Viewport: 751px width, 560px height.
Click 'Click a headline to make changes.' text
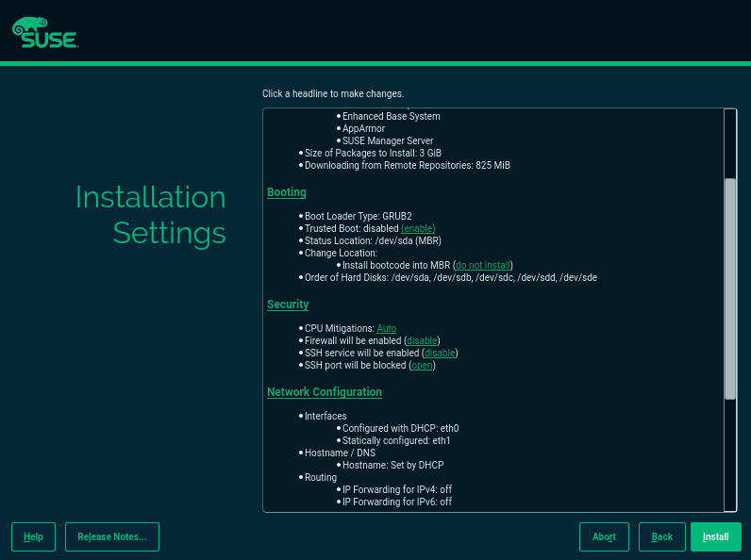(x=333, y=94)
